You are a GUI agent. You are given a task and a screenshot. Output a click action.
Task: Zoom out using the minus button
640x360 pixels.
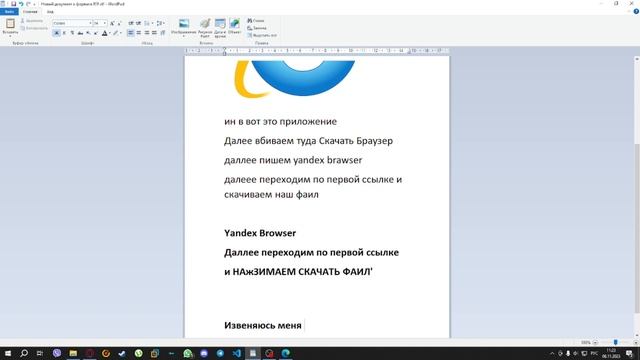coord(595,342)
